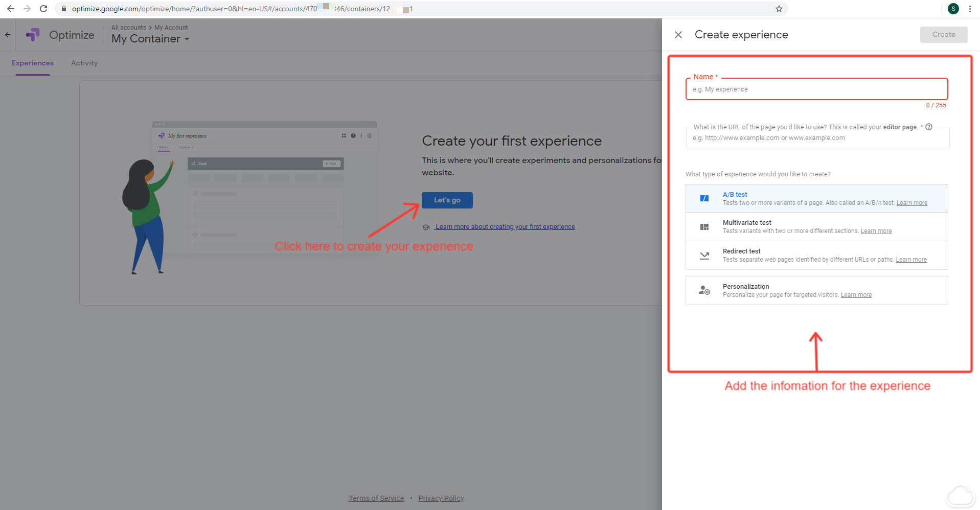This screenshot has width=980, height=510.
Task: Click the back arrow beside Optimize logo
Action: (x=8, y=35)
